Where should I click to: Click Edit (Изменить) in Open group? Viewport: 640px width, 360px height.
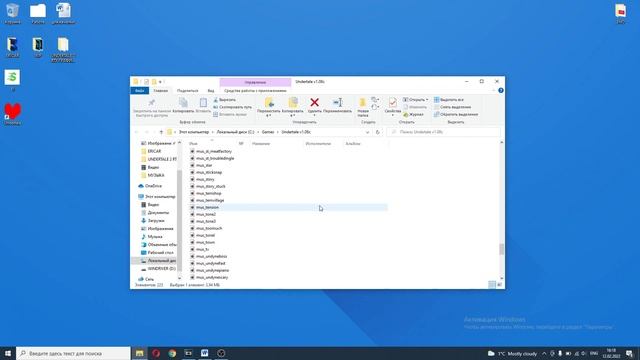(x=415, y=107)
